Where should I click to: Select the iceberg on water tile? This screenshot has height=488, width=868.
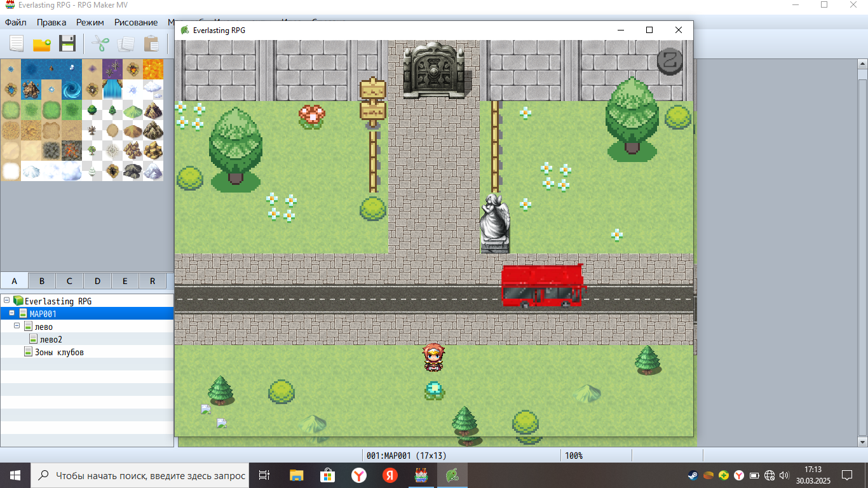click(72, 69)
